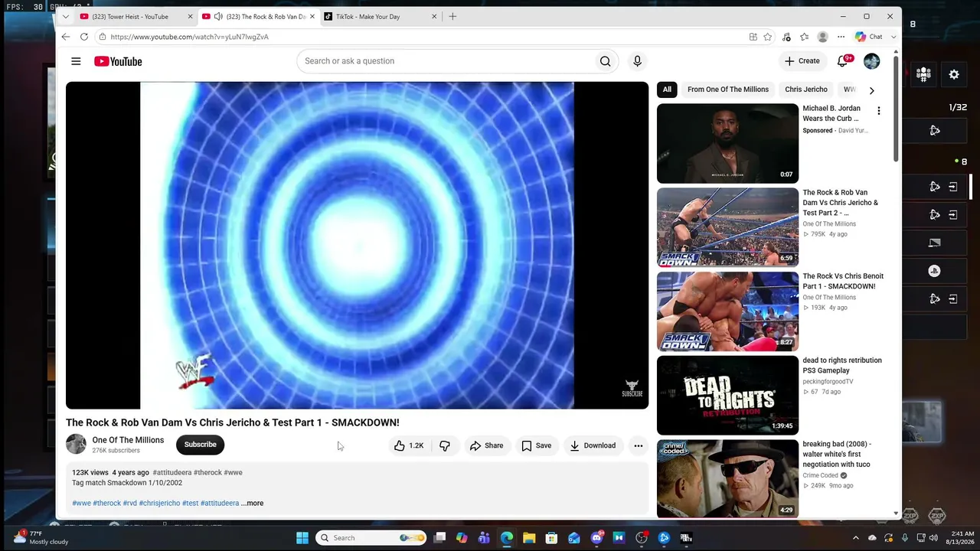This screenshot has width=980, height=551.
Task: Open the Dead to Rights Retribution video thumbnail
Action: (x=727, y=396)
